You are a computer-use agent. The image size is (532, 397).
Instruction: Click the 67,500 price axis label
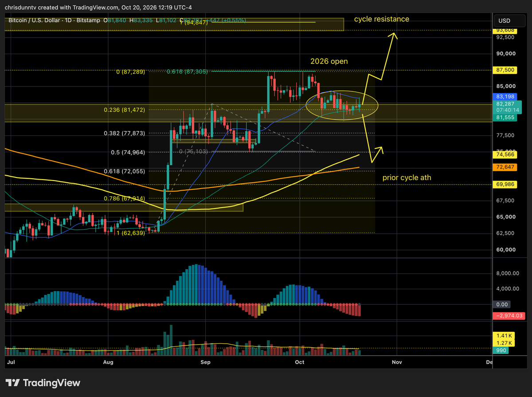[x=505, y=200]
